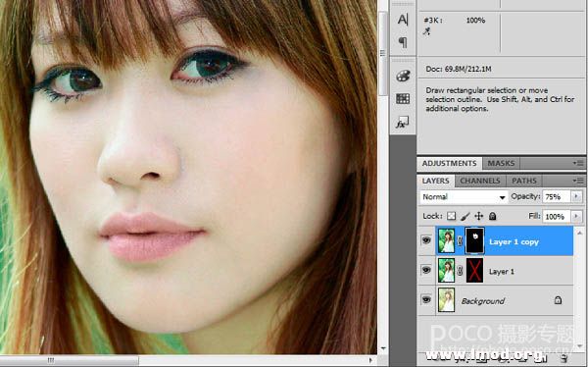Click the Opacity 75% input field

click(557, 196)
